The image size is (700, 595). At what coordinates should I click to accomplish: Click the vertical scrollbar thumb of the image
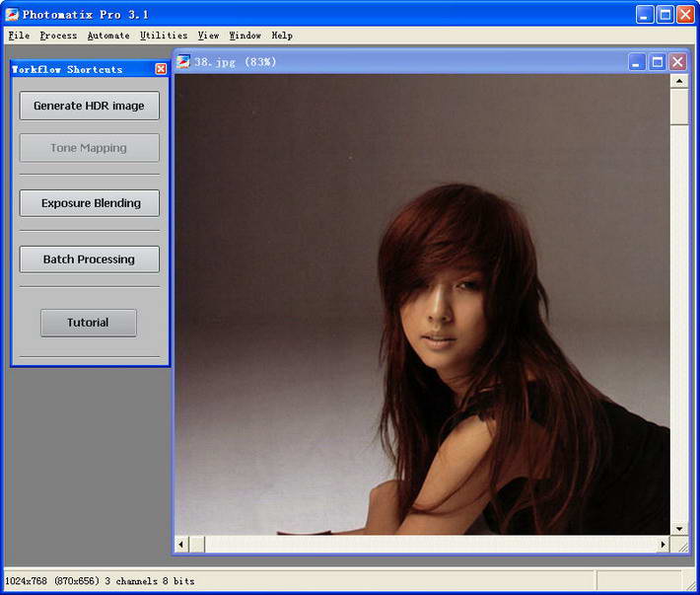coord(678,107)
